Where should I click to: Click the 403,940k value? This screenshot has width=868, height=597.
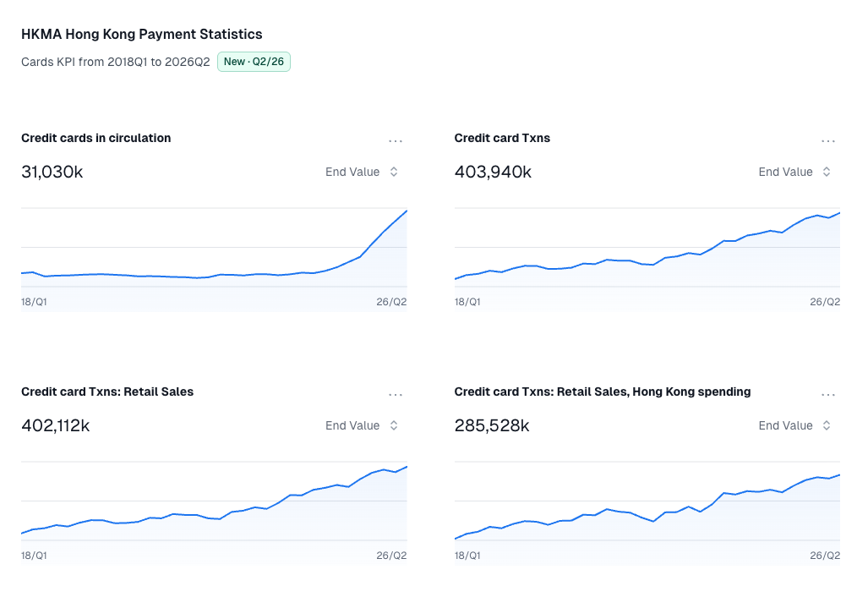pos(493,172)
